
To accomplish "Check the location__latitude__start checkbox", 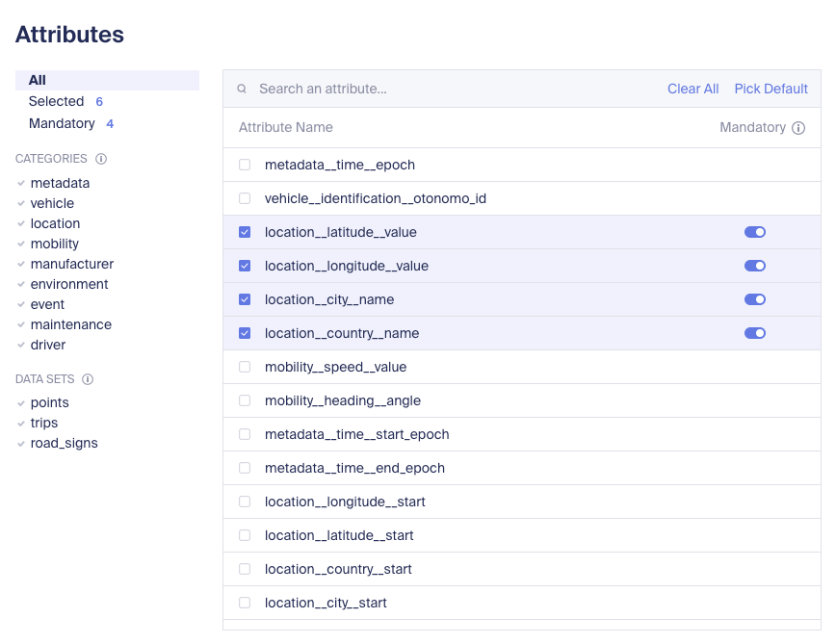I will point(245,535).
